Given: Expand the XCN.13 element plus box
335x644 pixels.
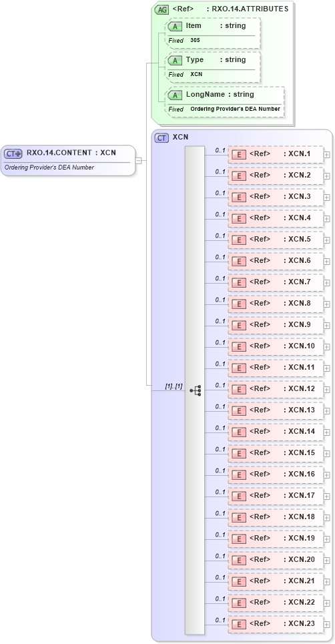Looking at the screenshot, I should (327, 411).
